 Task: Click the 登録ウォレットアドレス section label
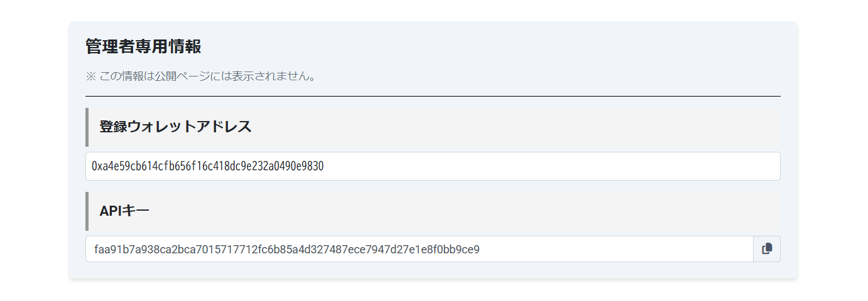[175, 127]
